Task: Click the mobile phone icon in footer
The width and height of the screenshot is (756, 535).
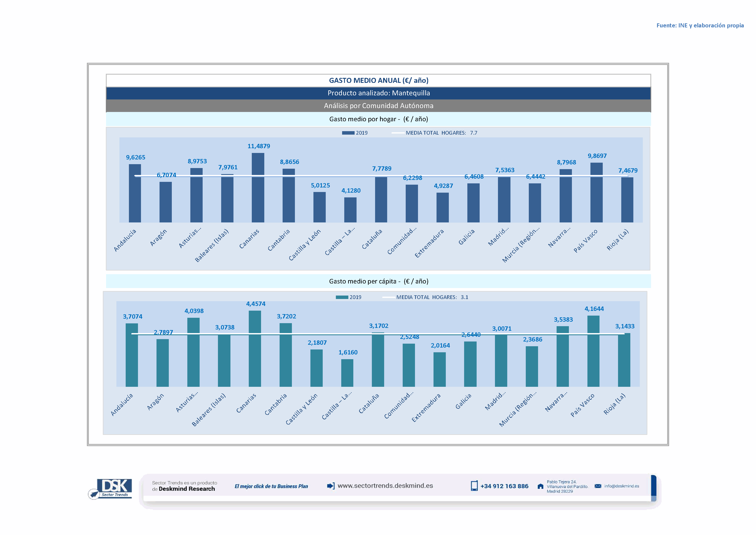Action: [474, 486]
